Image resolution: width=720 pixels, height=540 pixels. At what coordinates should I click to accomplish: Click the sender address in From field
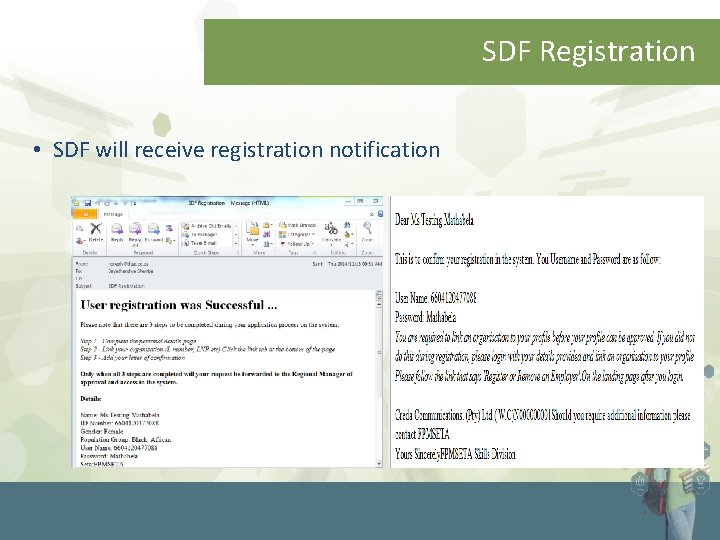point(128,264)
